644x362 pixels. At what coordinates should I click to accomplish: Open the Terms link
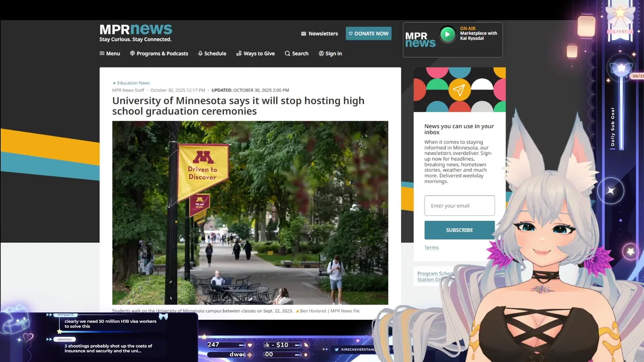coord(431,247)
